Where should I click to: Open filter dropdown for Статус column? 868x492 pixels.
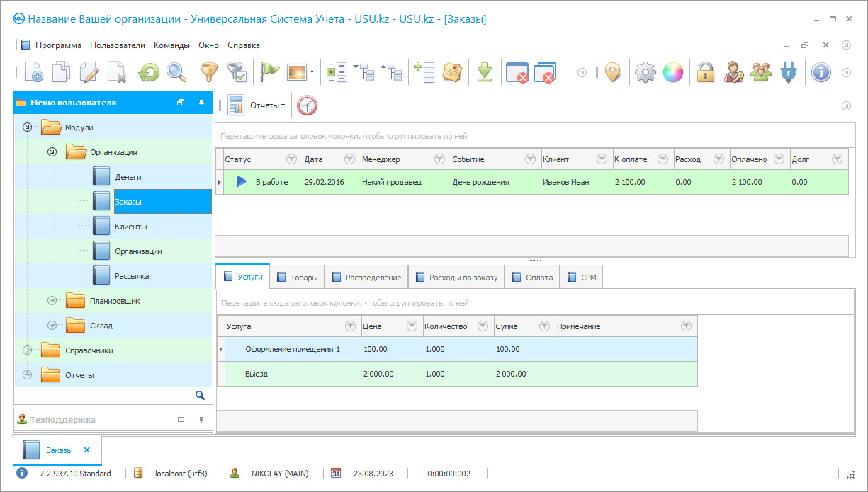(291, 159)
